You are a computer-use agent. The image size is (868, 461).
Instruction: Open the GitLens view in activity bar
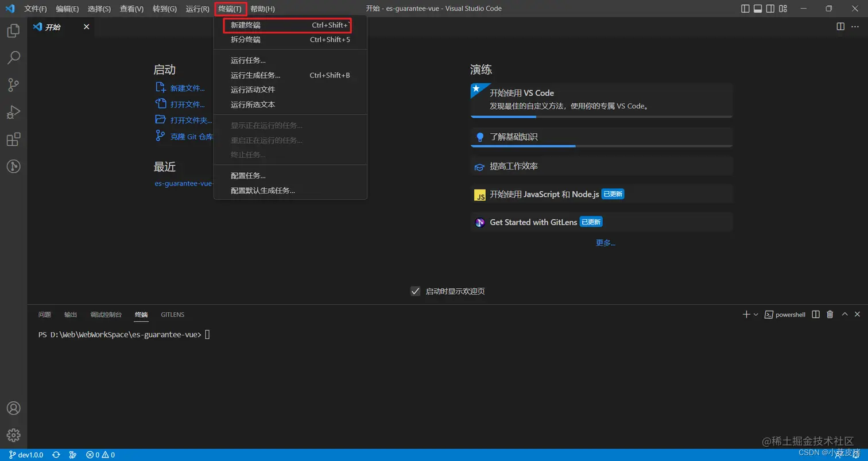[x=13, y=166]
